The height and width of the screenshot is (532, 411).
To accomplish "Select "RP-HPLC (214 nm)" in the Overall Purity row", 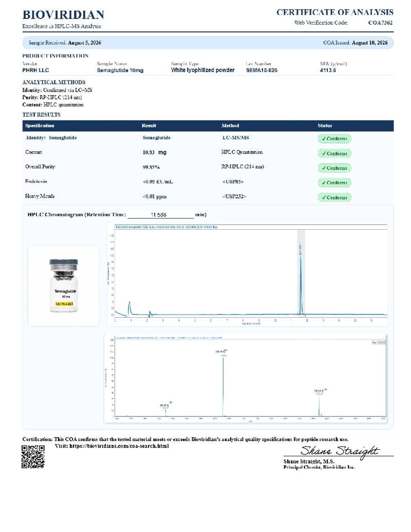I will [x=242, y=167].
